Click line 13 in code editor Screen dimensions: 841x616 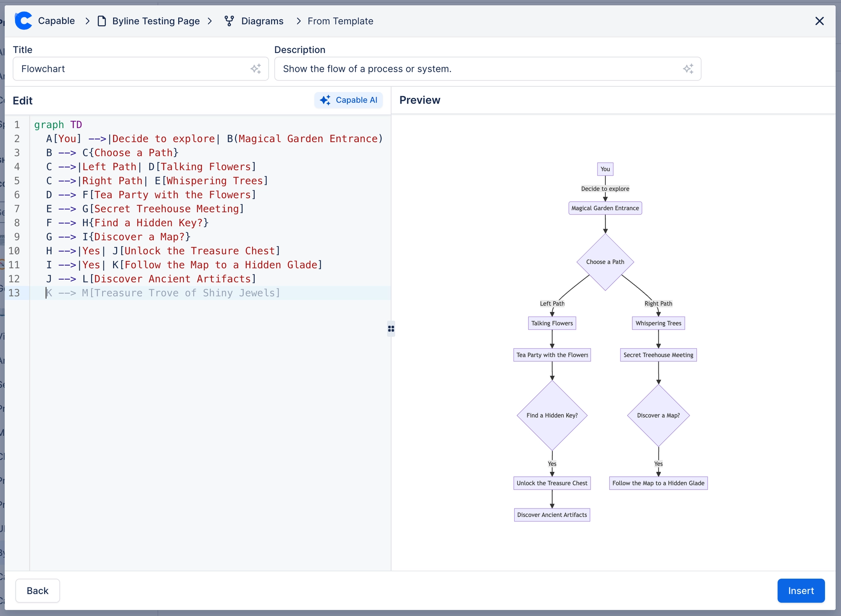pos(164,293)
